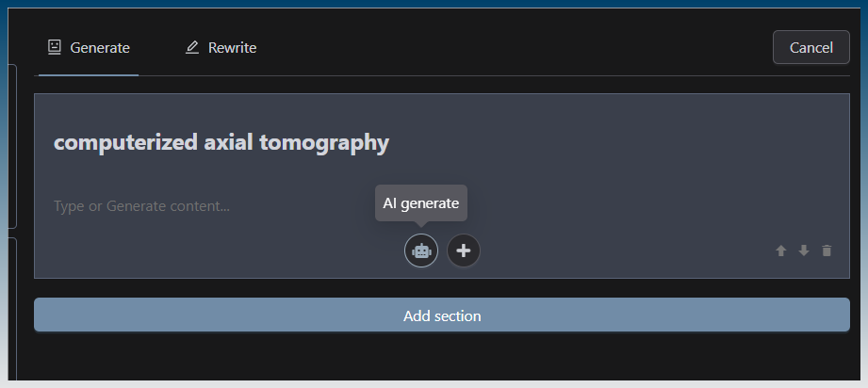Focus the "Type or Generate content..." field

pos(141,205)
